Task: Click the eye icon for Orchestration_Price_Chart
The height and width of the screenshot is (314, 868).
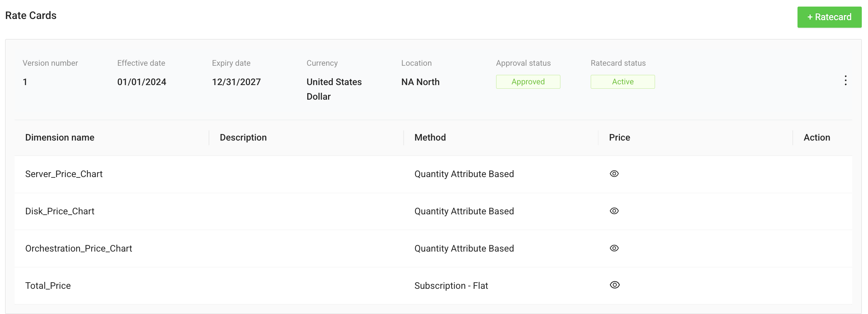Action: 614,248
